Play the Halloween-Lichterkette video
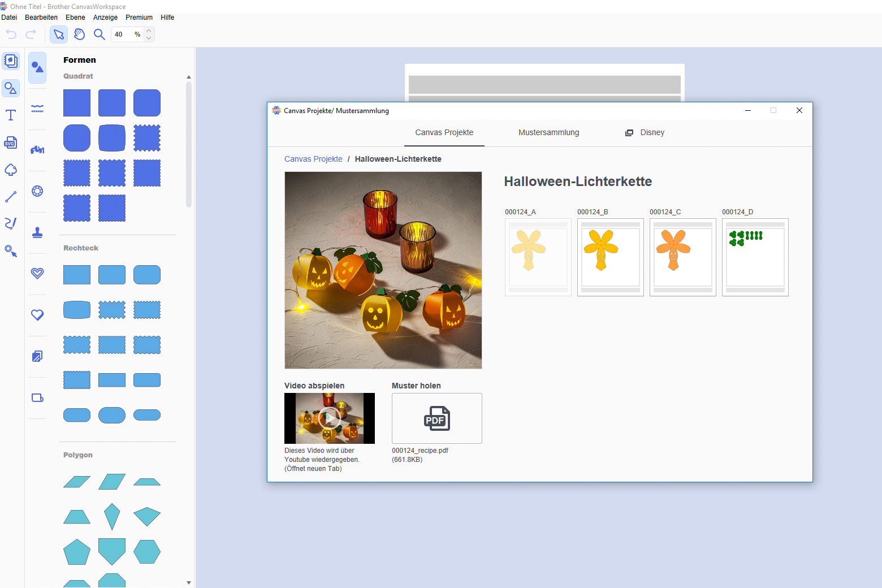 329,418
